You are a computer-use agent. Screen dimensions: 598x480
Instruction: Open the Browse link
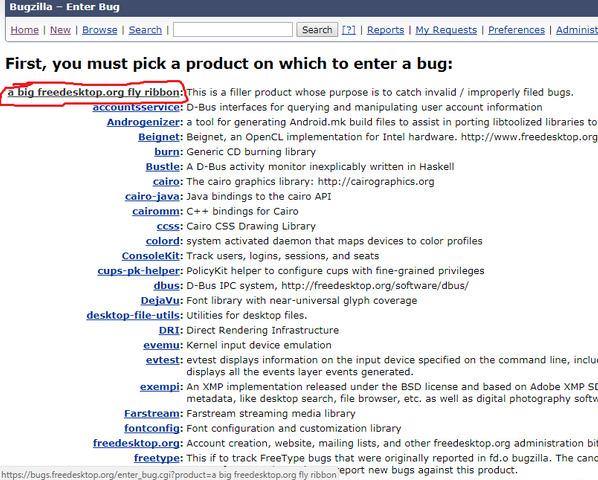click(x=100, y=30)
